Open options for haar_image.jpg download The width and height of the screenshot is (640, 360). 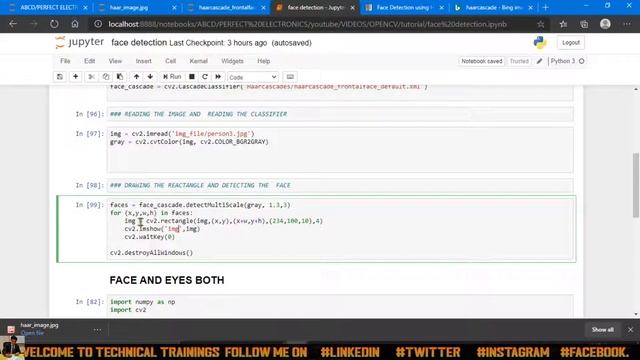[97, 329]
